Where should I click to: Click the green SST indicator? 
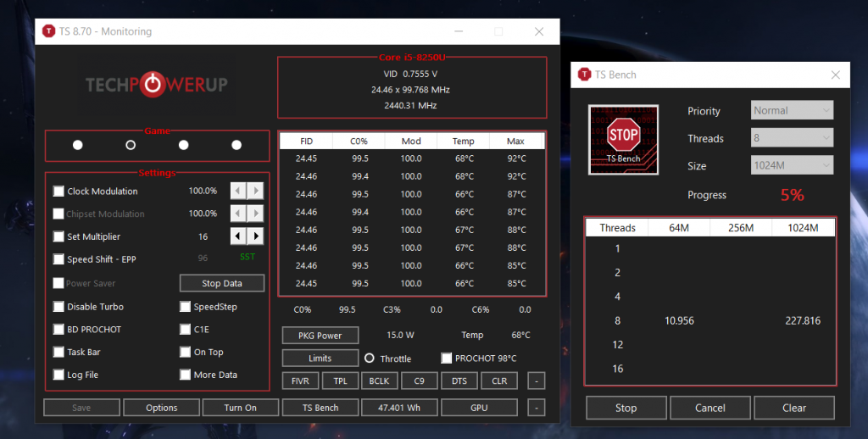pos(248,257)
